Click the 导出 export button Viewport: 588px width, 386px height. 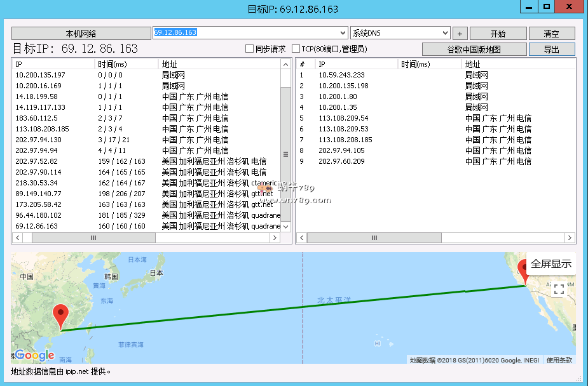click(x=552, y=50)
